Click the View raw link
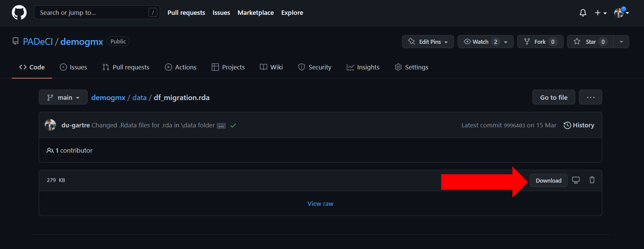Viewport: 644px width, 249px height. click(x=320, y=203)
